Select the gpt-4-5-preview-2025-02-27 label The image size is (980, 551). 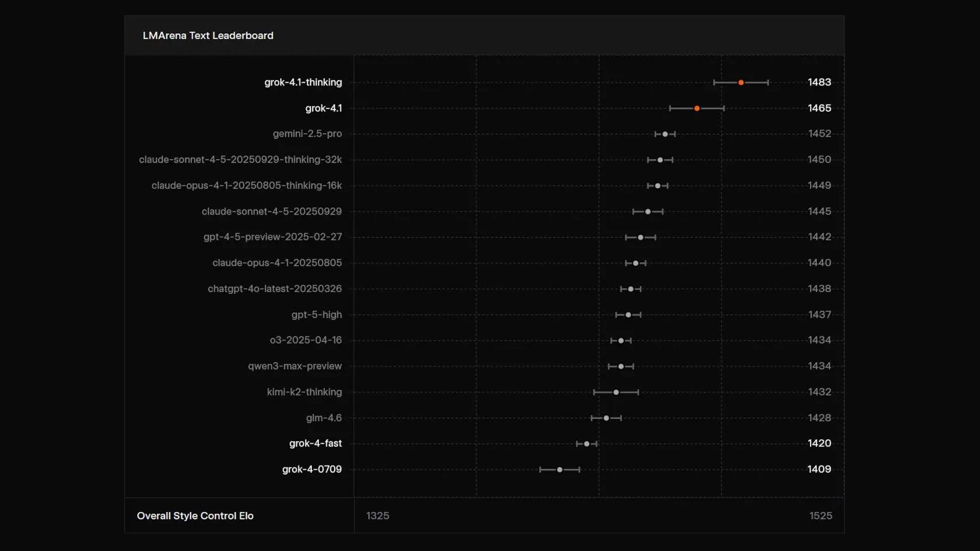(x=273, y=237)
